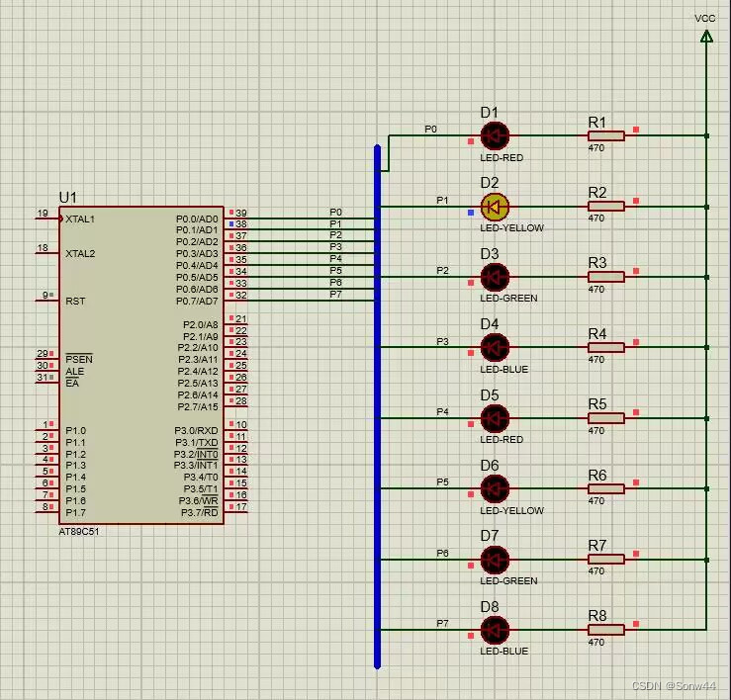731x700 pixels.
Task: Select resistor R7 symbol
Action: pos(606,560)
